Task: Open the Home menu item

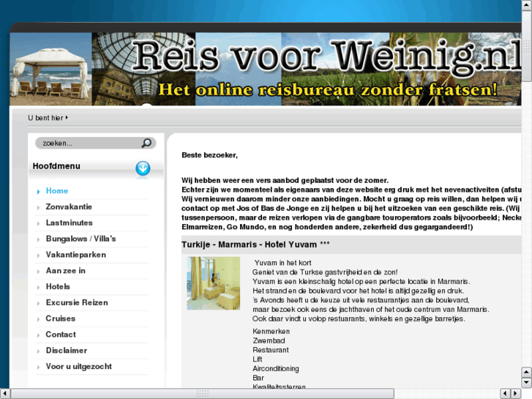Action: (x=57, y=191)
